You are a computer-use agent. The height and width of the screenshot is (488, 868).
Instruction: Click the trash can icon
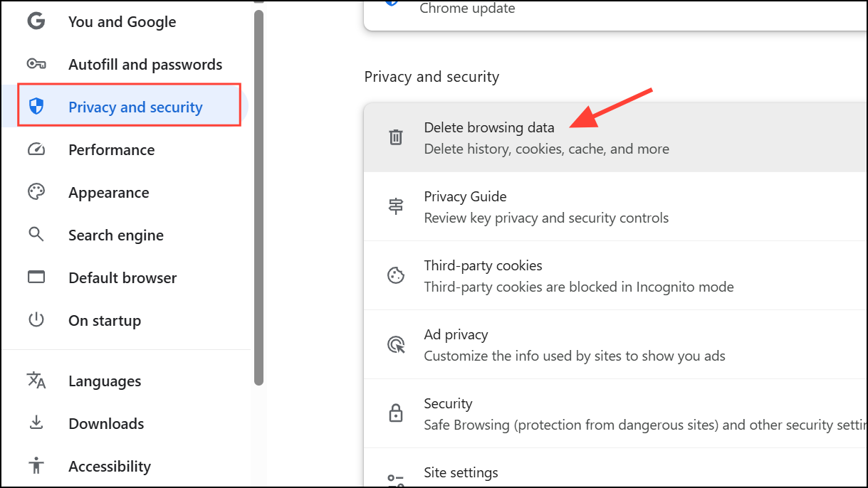[x=395, y=137]
